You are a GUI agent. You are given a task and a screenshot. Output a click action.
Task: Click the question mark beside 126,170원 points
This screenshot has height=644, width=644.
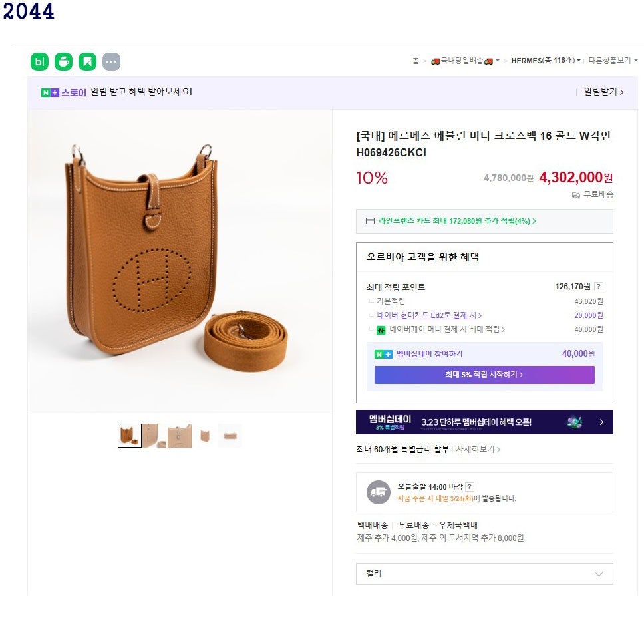point(599,287)
